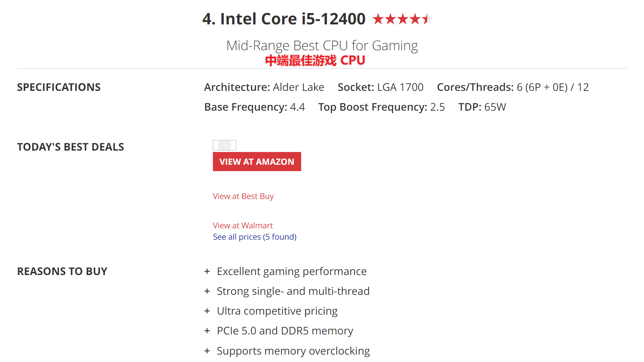Click the fourth rating star

(x=416, y=19)
